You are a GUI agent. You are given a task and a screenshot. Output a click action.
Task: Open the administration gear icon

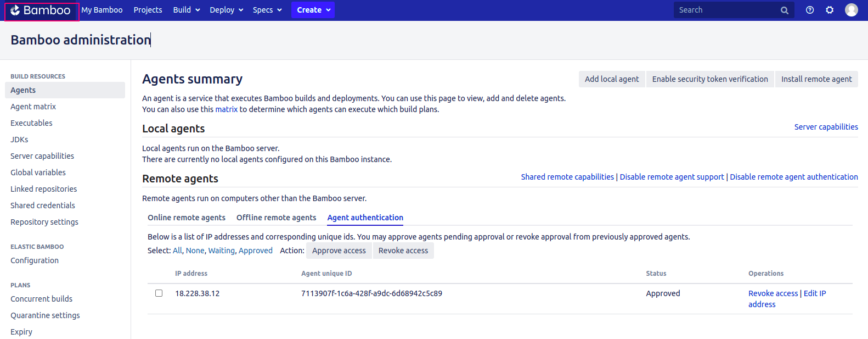pyautogui.click(x=830, y=10)
